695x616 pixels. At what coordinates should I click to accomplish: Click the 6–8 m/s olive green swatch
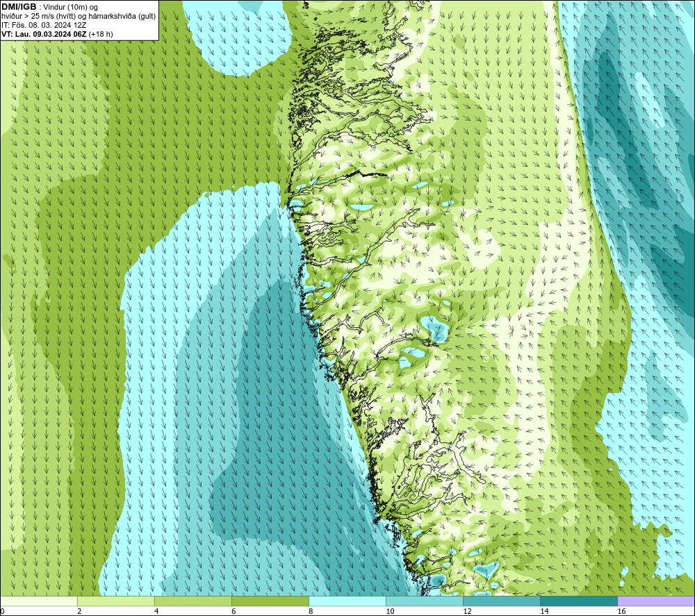(270, 601)
